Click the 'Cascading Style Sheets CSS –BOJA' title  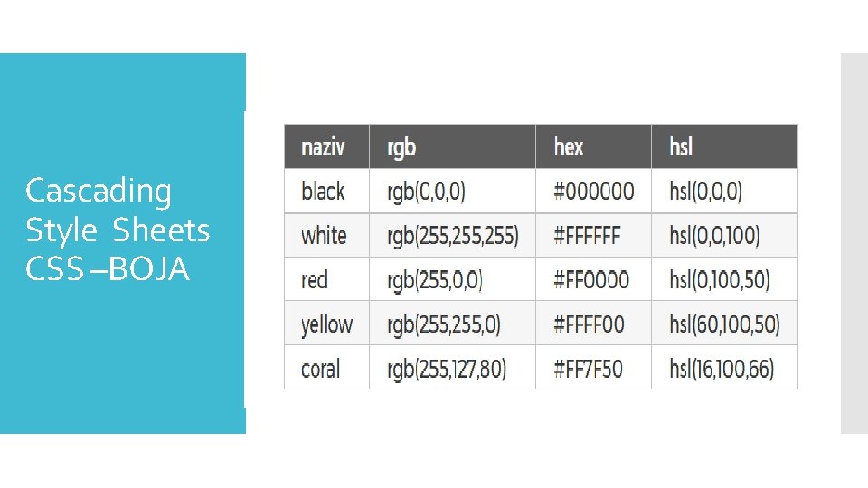[118, 230]
